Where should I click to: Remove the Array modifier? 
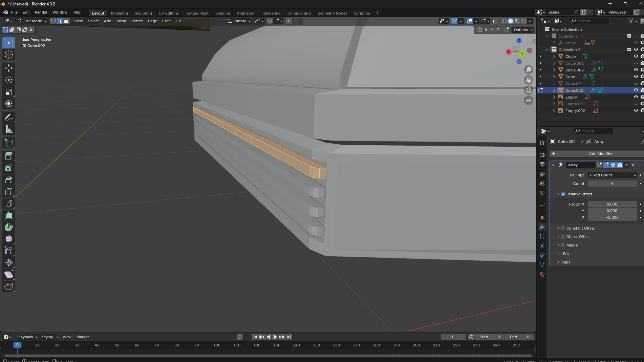point(633,165)
